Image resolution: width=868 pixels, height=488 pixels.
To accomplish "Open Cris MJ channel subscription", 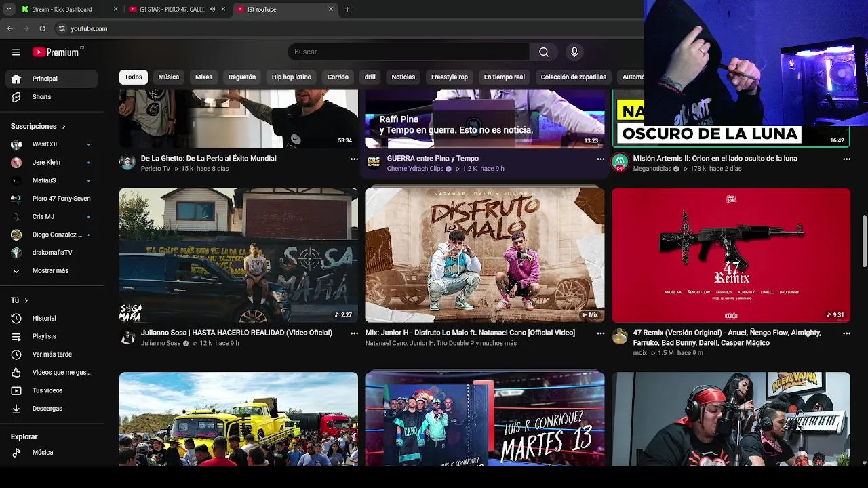I will pos(52,217).
